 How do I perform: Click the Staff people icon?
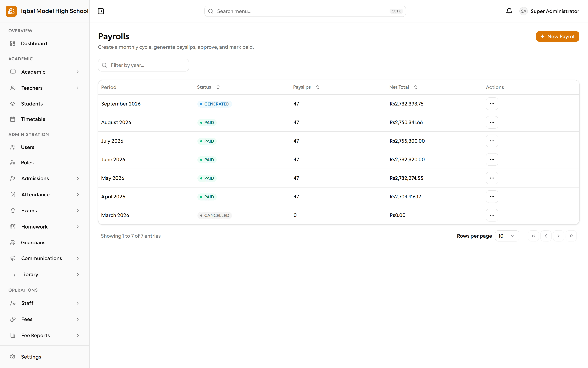coord(13,303)
